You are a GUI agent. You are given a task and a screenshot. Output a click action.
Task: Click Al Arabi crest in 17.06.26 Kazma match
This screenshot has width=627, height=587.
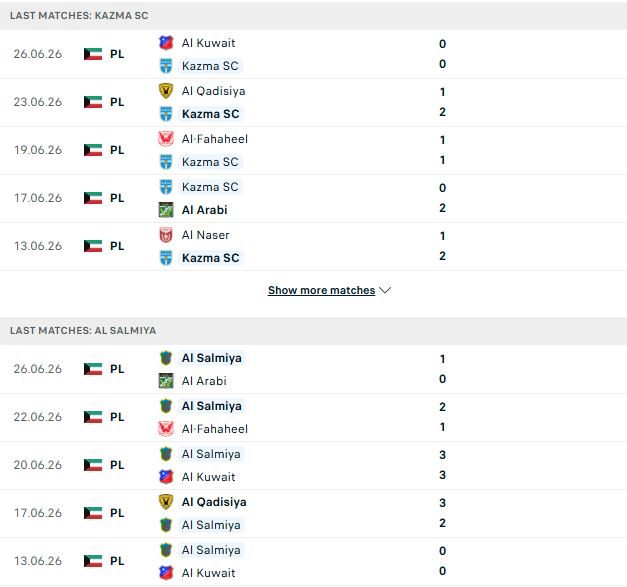[166, 210]
